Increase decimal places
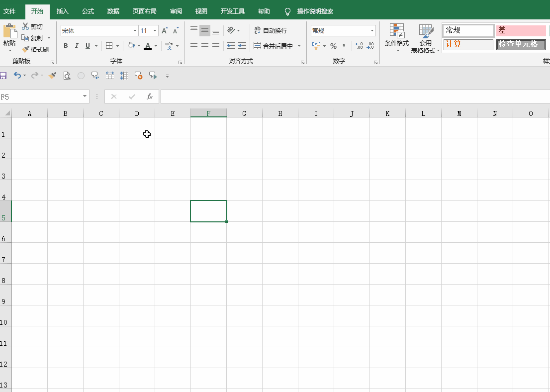This screenshot has width=550, height=392. tap(359, 46)
